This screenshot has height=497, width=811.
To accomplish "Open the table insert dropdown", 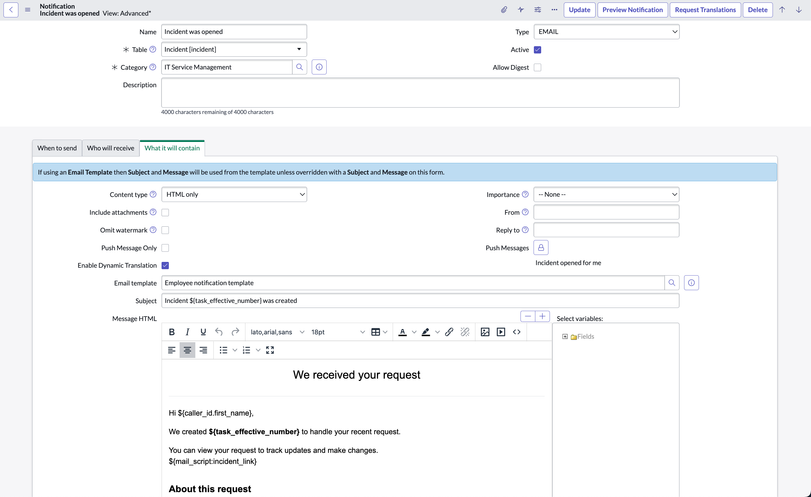I will pyautogui.click(x=379, y=332).
